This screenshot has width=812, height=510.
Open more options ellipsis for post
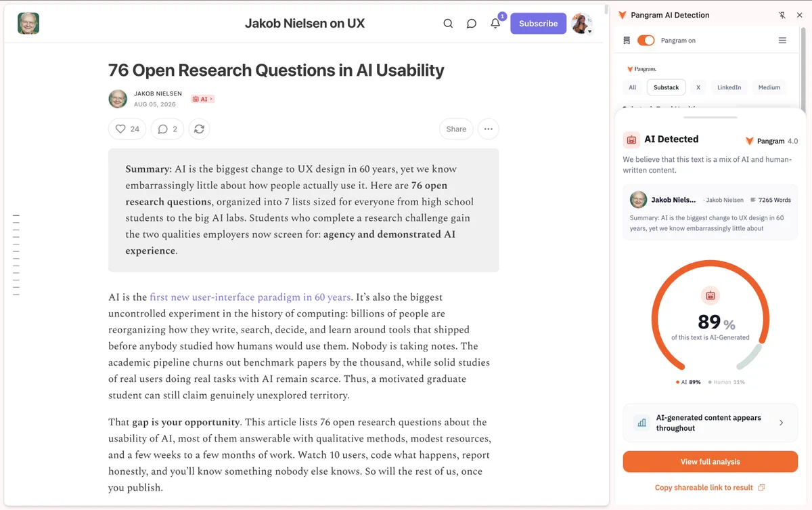[488, 129]
